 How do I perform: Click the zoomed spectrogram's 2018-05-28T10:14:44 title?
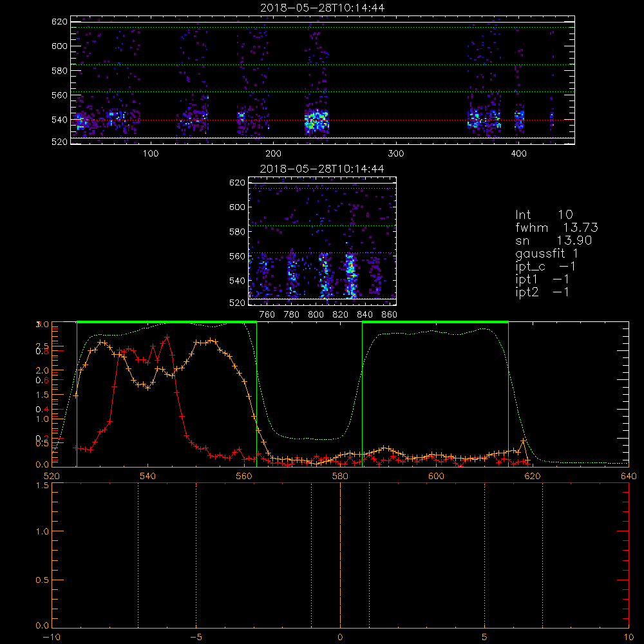322,169
